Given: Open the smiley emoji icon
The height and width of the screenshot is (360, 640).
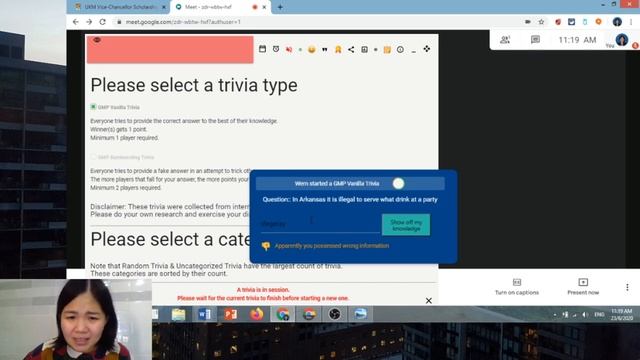Looking at the screenshot, I should tap(311, 49).
